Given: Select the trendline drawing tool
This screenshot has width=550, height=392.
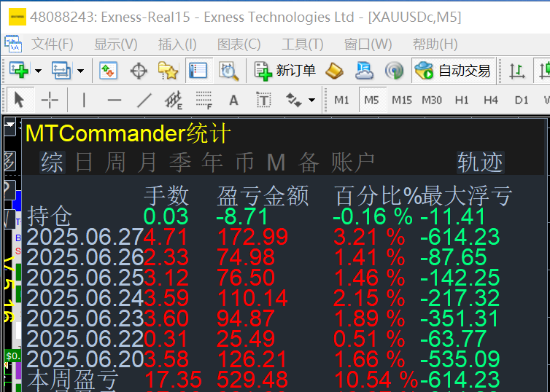Looking at the screenshot, I should tap(144, 101).
